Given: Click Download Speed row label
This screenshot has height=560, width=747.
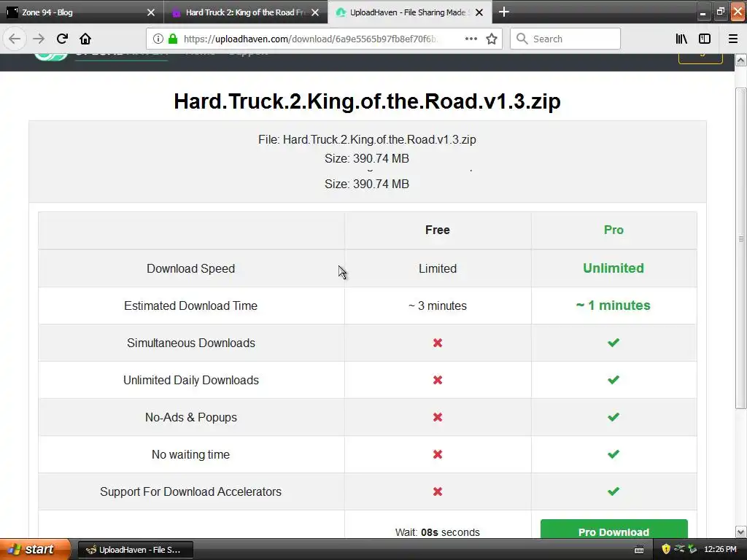Looking at the screenshot, I should point(190,268).
